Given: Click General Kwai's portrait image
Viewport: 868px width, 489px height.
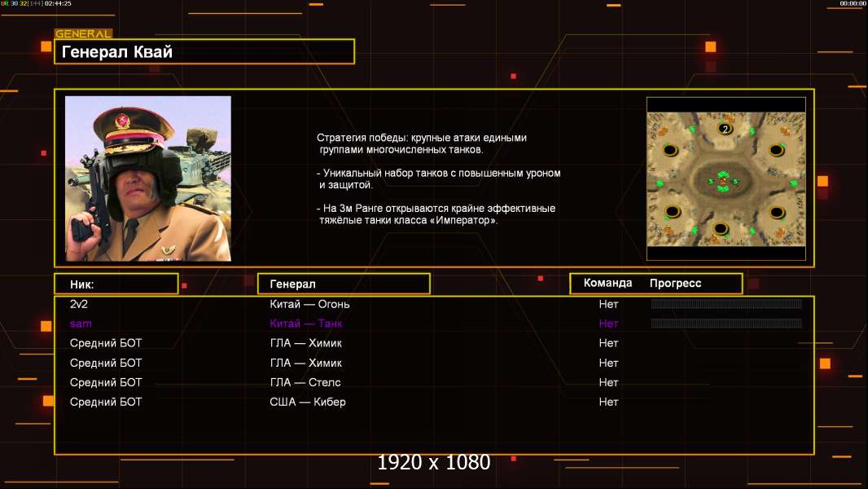Looking at the screenshot, I should [x=148, y=178].
